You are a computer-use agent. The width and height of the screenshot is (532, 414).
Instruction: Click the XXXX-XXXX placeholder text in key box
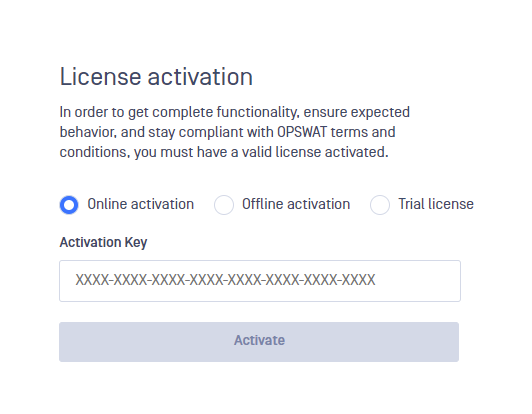(x=225, y=280)
